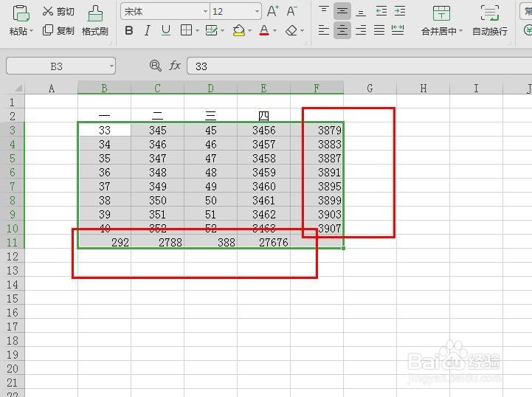Click the Copy icon
Image resolution: width=532 pixels, height=397 pixels.
click(47, 30)
